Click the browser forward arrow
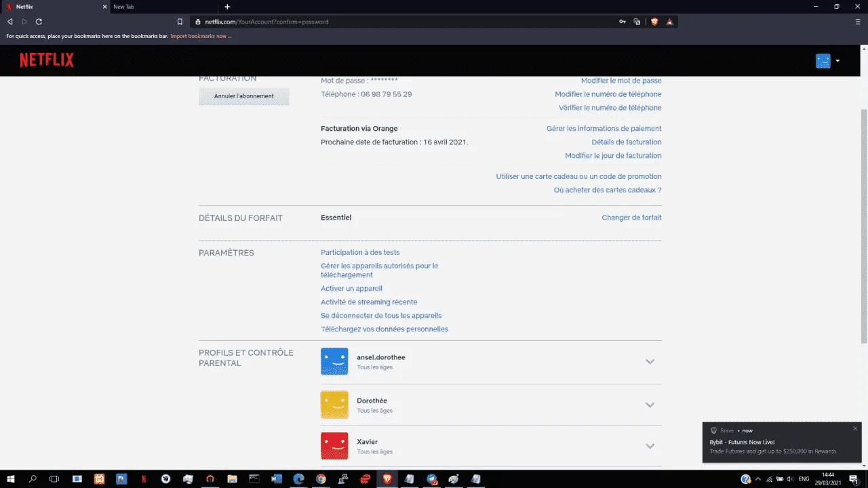Screen dimensions: 868x488 (24, 22)
